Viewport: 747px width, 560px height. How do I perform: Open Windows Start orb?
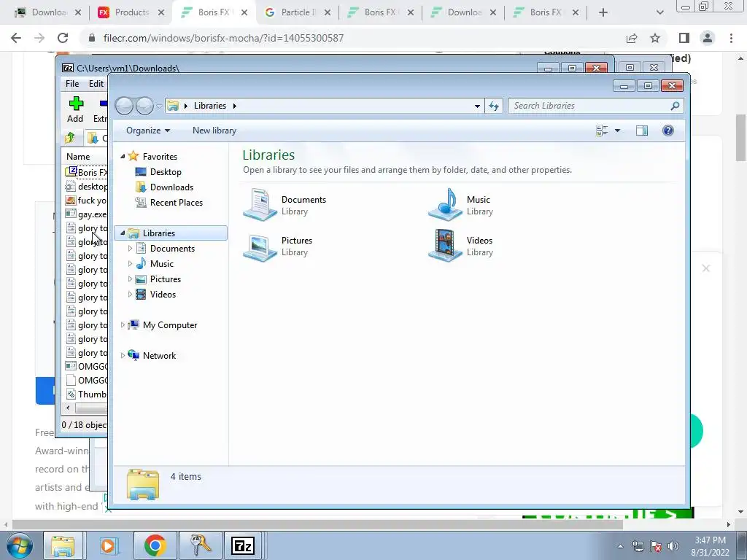tap(18, 545)
